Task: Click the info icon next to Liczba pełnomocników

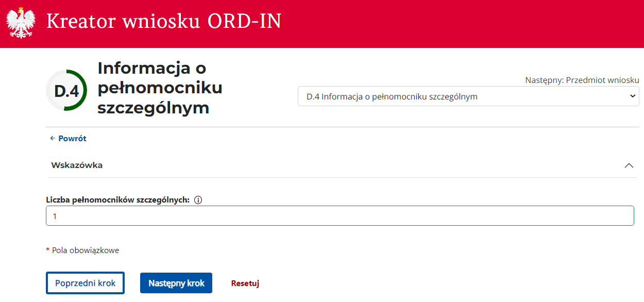Action: [198, 200]
